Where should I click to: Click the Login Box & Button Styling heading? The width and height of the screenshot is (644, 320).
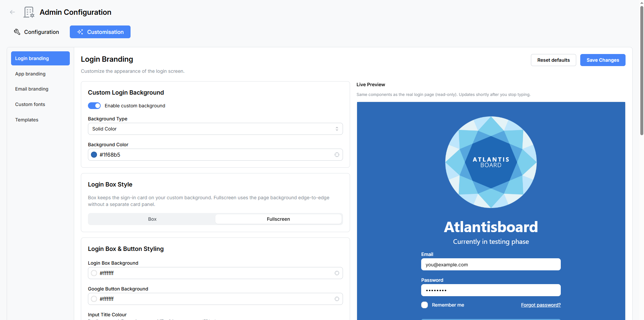tap(126, 249)
